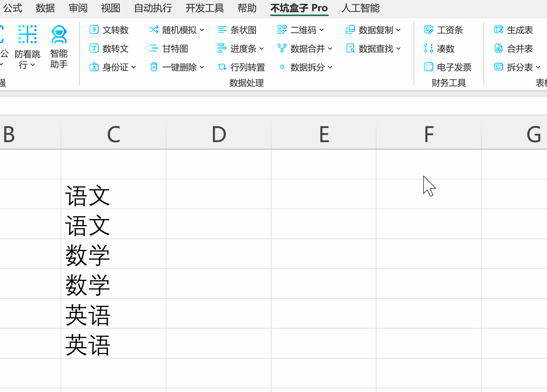Screen dimensions: 547x392
Task: Click the 生成表 icon
Action: [498, 30]
